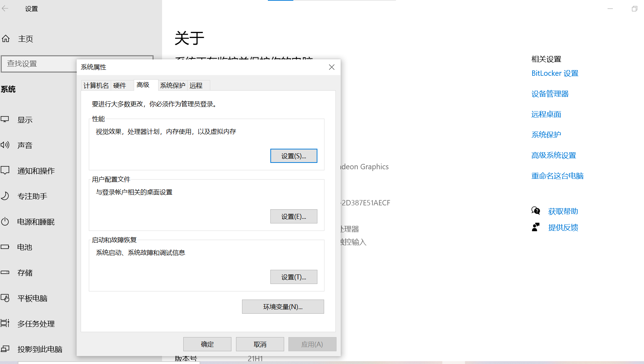Select the 显示 (Display) sidebar icon
Viewport: 644px width, 364px height.
pyautogui.click(x=6, y=119)
